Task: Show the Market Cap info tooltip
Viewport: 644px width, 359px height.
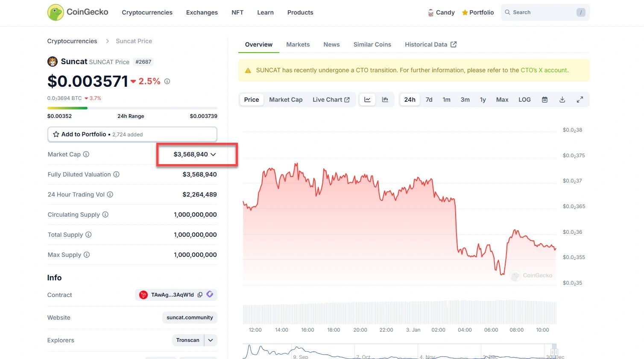Action: 86,154
